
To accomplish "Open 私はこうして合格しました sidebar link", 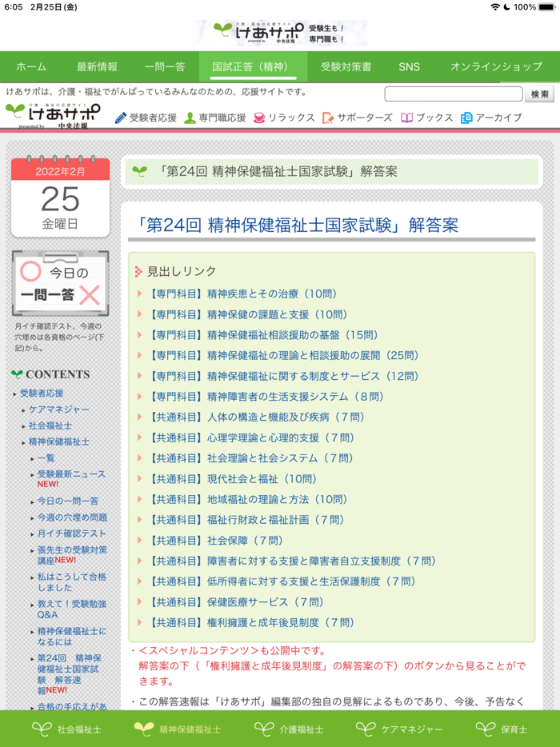I will coord(72,581).
